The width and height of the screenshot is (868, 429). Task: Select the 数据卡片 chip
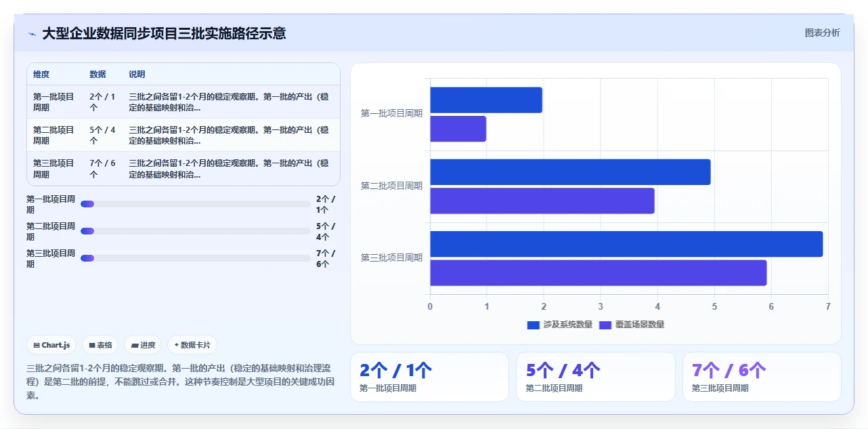(x=192, y=345)
